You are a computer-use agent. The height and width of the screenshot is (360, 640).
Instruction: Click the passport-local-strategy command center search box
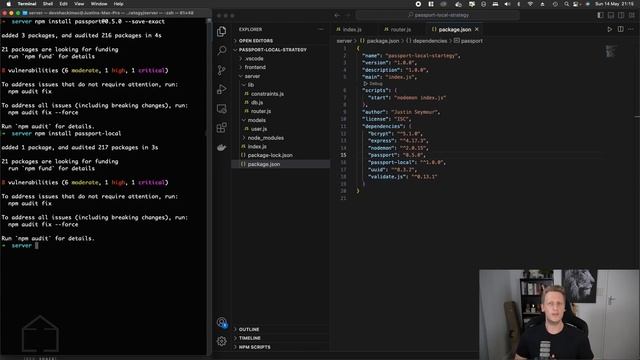[x=438, y=15]
